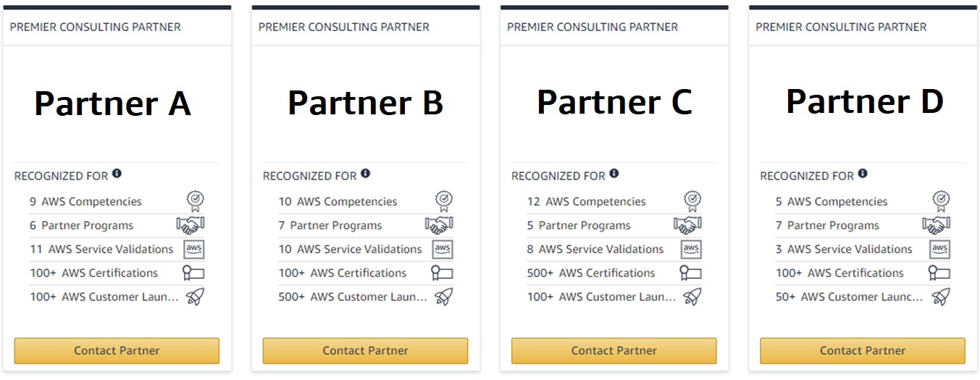Click Partner D's handshake Partner Programs icon

pos(937,225)
